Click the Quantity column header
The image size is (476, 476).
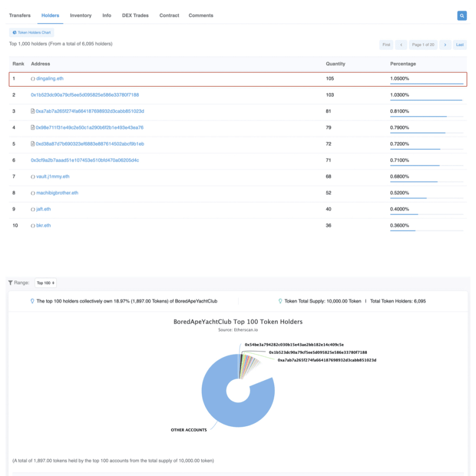pos(335,64)
